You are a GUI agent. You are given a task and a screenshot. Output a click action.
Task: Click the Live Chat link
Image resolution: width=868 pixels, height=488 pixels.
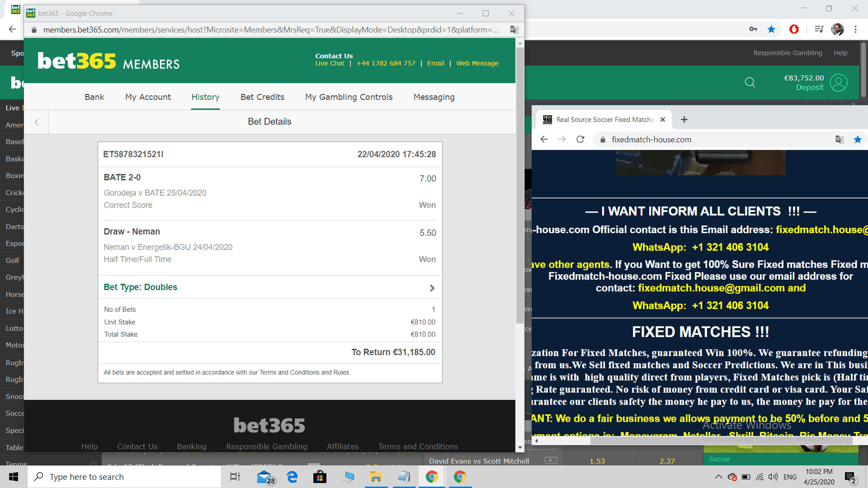[330, 63]
